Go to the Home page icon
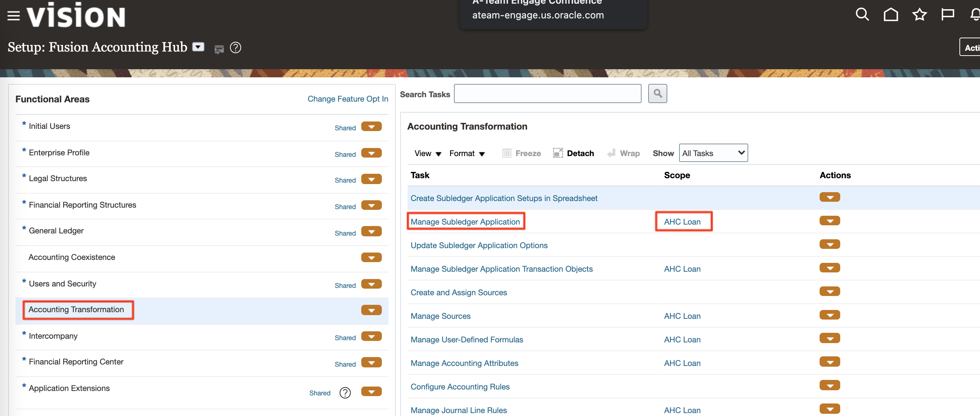The image size is (980, 416). [x=891, y=14]
